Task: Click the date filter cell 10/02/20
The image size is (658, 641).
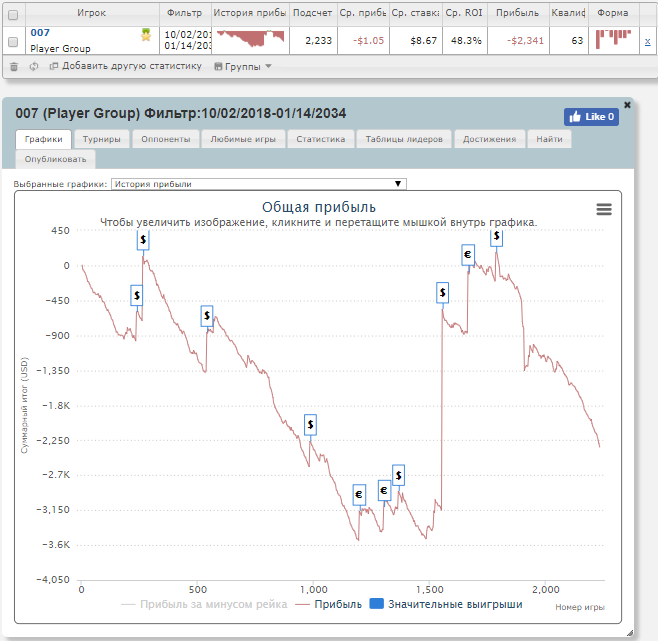Action: coord(185,40)
